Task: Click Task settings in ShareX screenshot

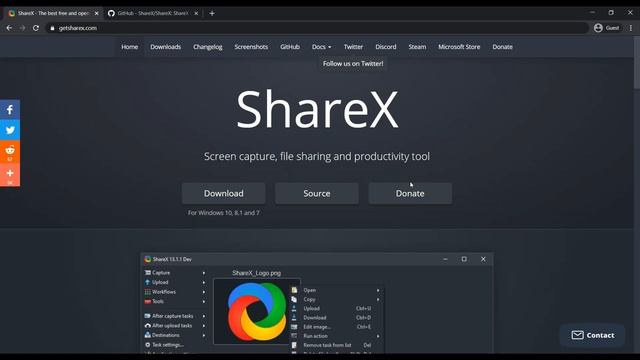Action: coord(164,345)
